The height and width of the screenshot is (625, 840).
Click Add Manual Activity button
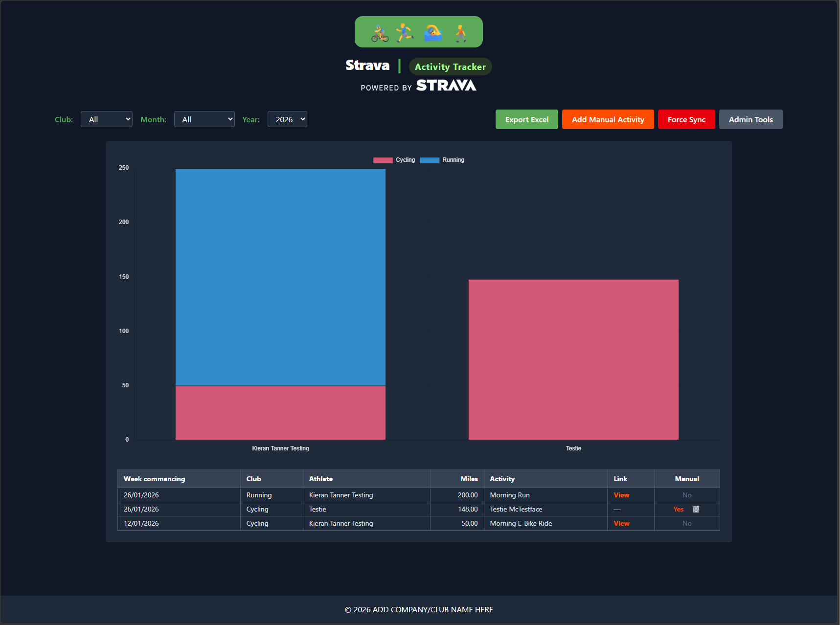pos(608,119)
